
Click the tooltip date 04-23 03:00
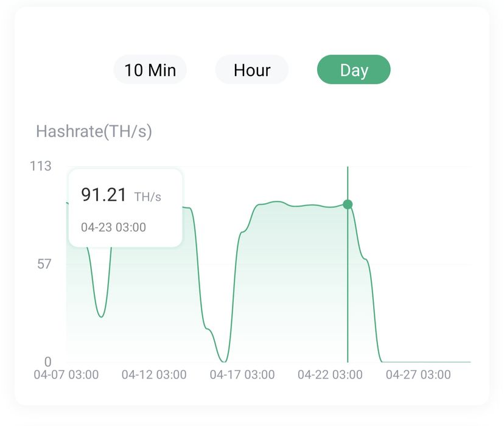113,228
